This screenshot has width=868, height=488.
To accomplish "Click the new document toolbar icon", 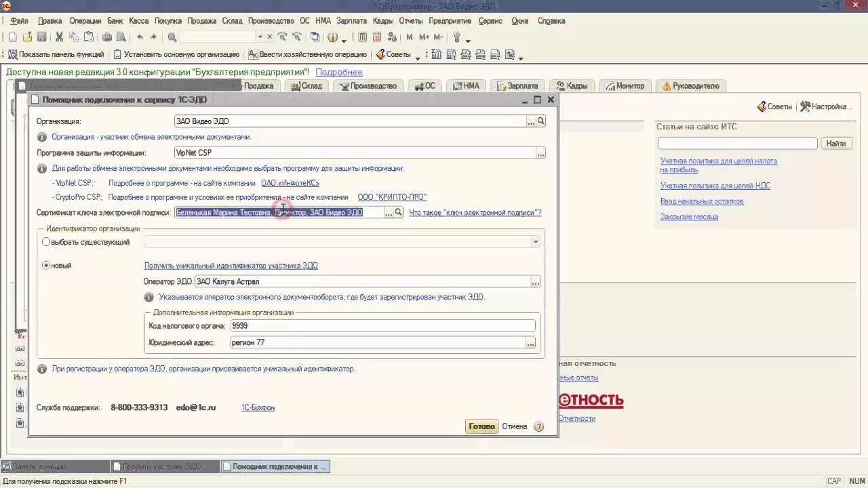I will click(12, 37).
